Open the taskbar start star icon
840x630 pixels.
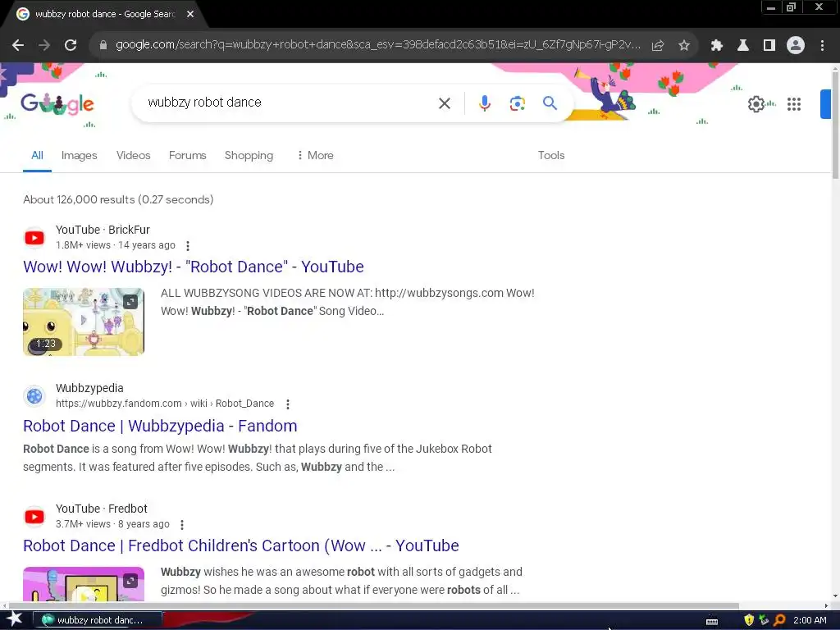click(14, 619)
